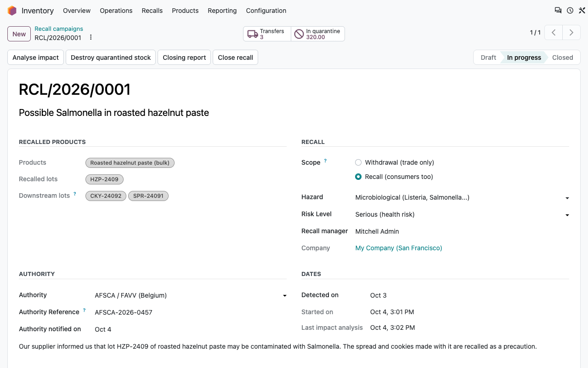This screenshot has height=368, width=588.
Task: Open the conversations chat icon
Action: [558, 11]
